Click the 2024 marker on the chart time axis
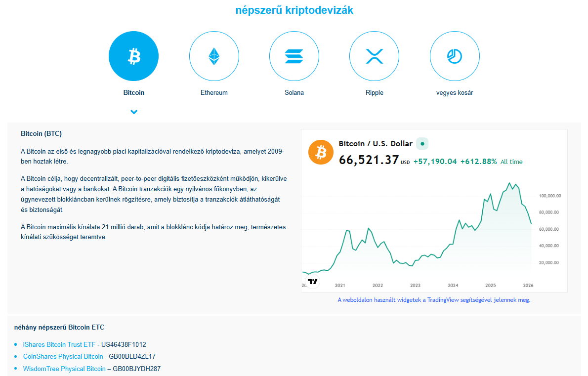 click(x=453, y=286)
